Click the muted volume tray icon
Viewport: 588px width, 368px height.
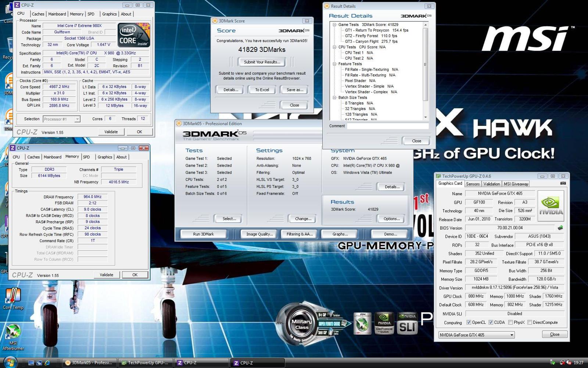(569, 362)
